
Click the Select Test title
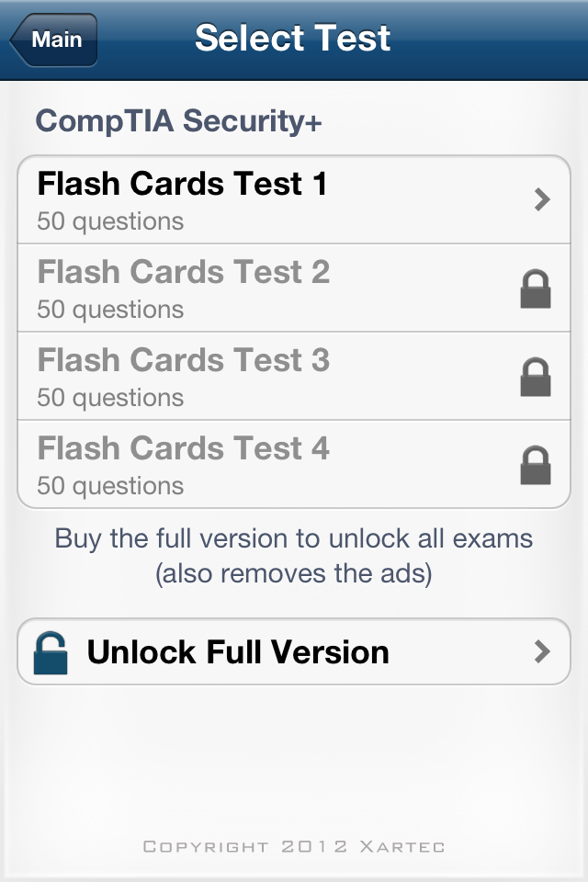tap(293, 39)
